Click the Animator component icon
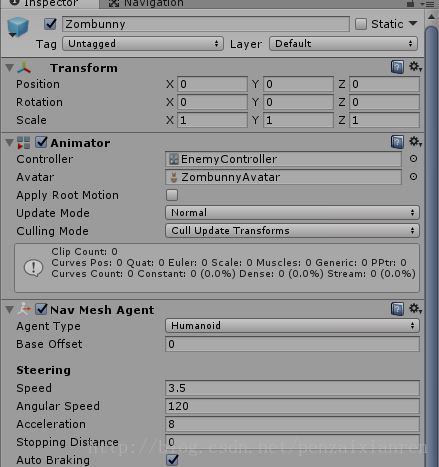 tap(24, 143)
